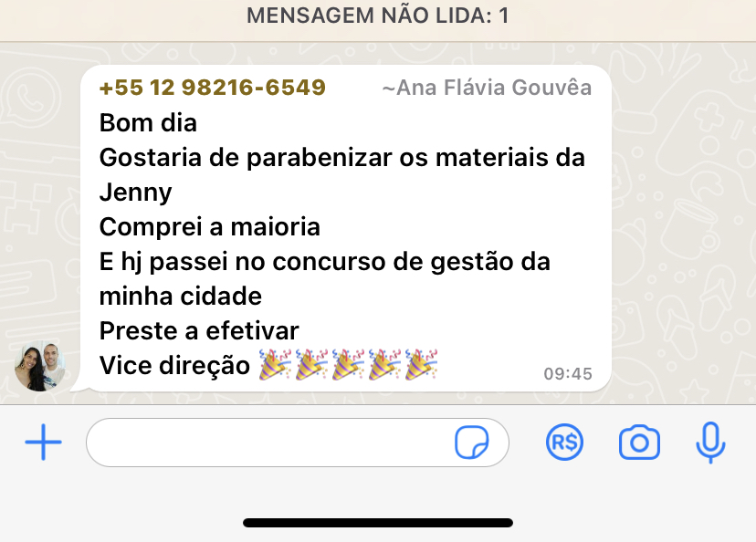Image resolution: width=756 pixels, height=542 pixels.
Task: Tap the last party popper emoji
Action: click(422, 365)
